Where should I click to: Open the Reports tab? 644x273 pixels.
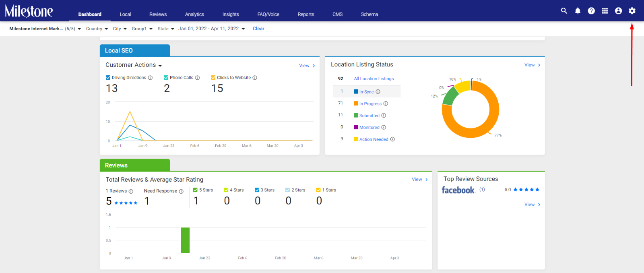point(306,14)
